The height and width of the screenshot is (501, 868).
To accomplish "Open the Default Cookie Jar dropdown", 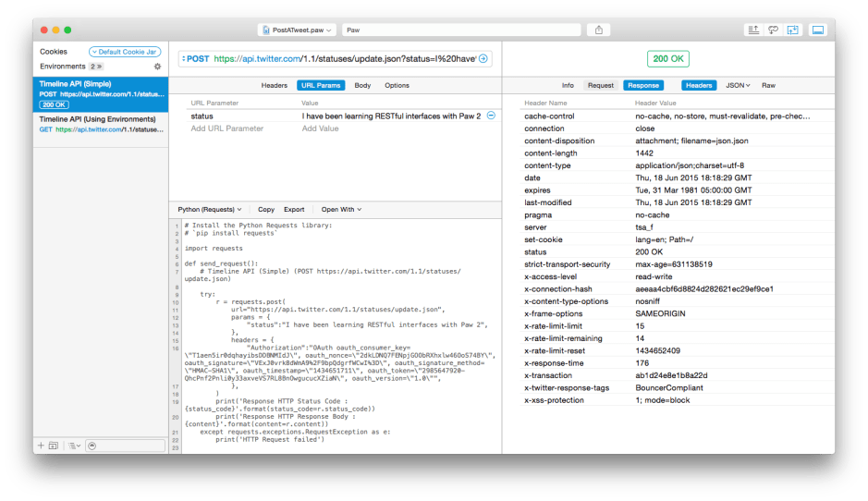I will 125,52.
